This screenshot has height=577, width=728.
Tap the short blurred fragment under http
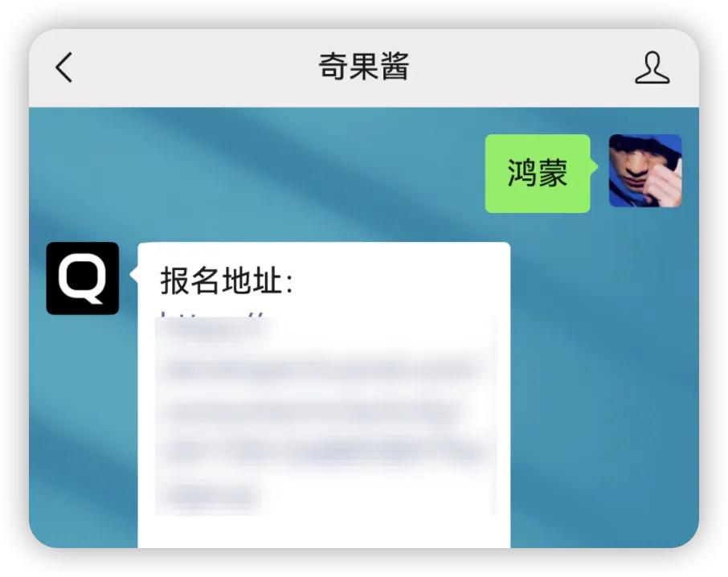coord(214,329)
